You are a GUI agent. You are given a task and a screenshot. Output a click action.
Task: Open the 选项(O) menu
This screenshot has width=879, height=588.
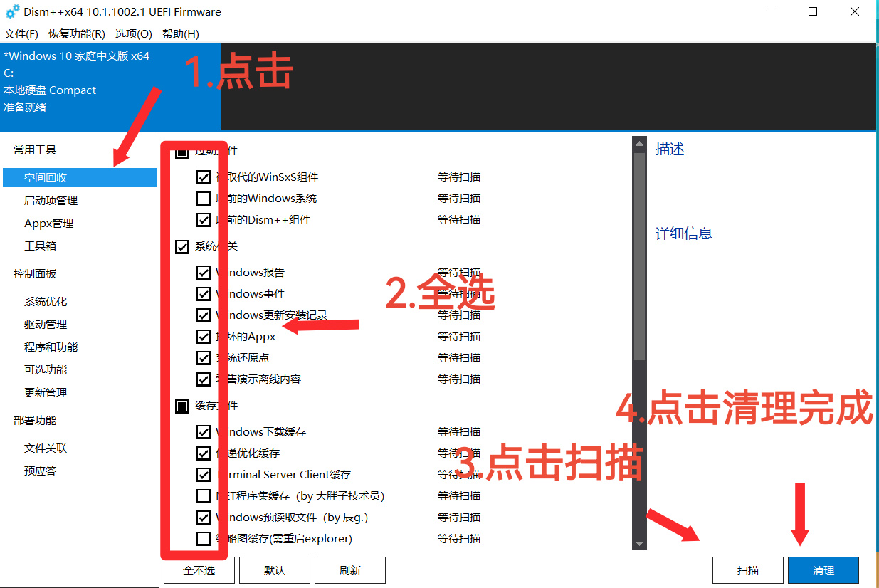coord(134,34)
